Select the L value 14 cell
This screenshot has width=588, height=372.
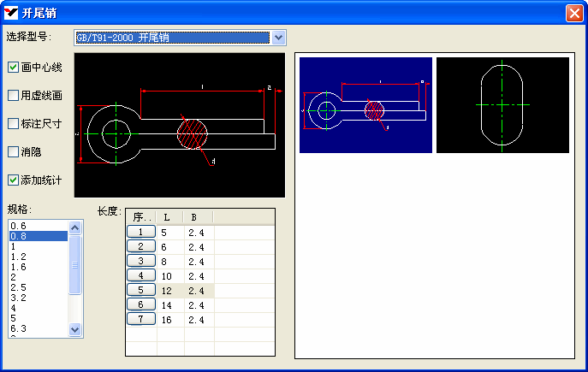tap(170, 305)
